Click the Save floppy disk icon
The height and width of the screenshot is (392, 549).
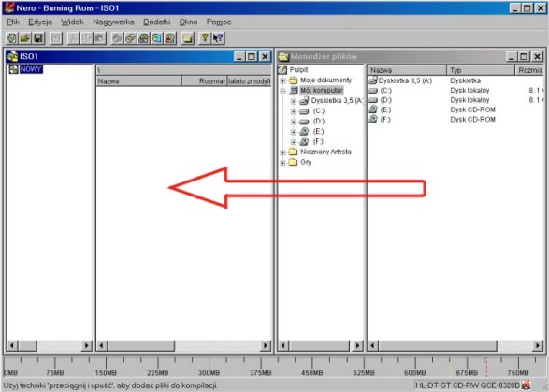point(37,38)
